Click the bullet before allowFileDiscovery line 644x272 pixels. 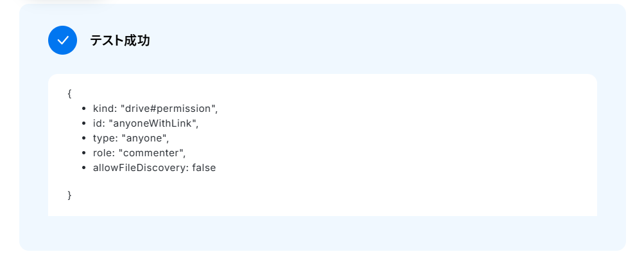point(85,168)
